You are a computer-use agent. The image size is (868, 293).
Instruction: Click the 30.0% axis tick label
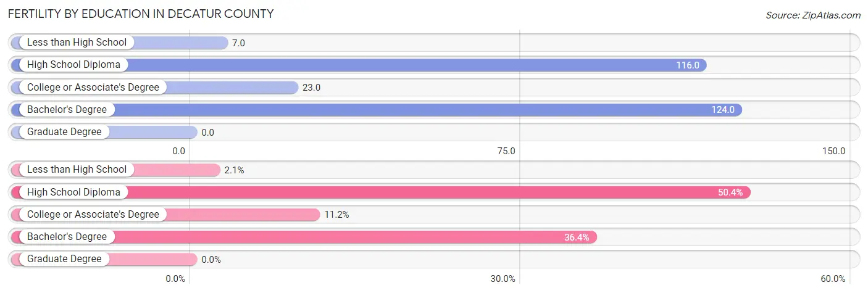[503, 279]
